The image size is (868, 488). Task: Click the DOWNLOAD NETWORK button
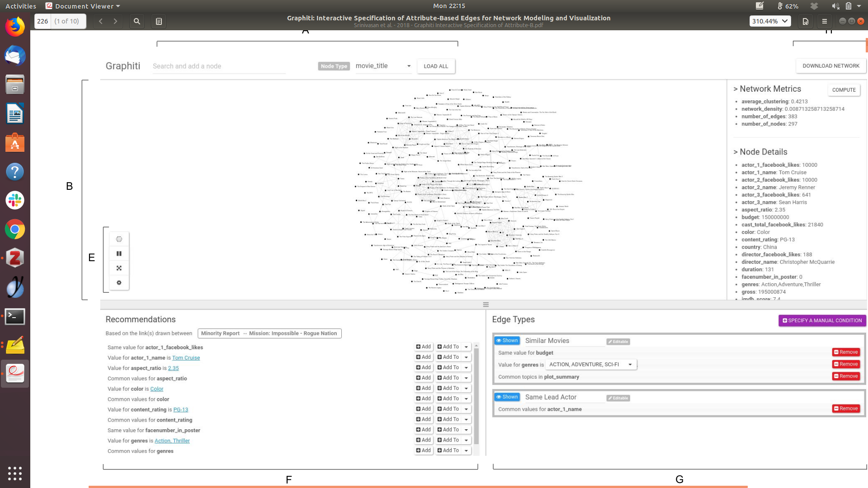[x=830, y=66]
